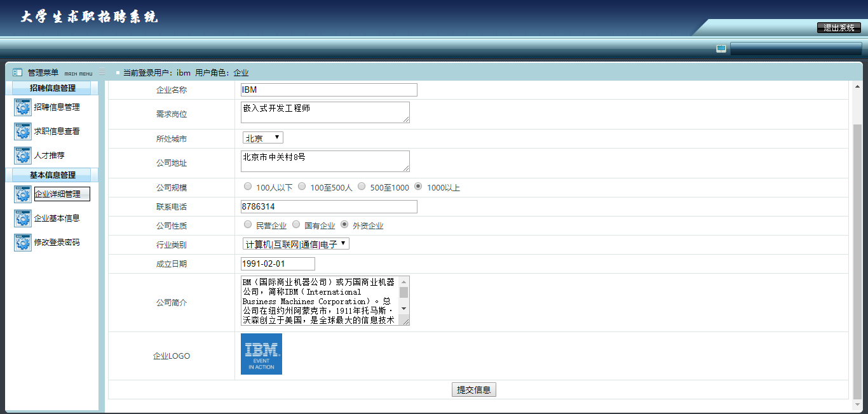Viewport: 868px width, 414px height.
Task: Choose 国有企业 as the company type
Action: (x=296, y=225)
